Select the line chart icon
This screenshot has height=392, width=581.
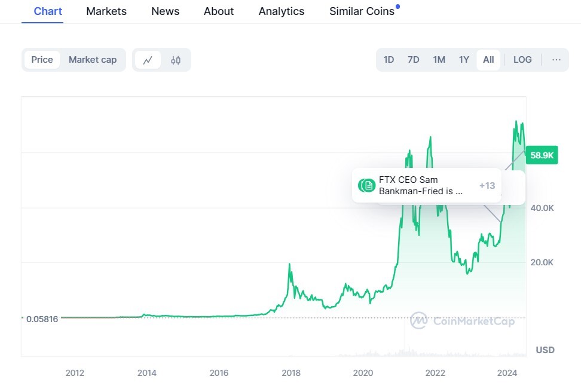(148, 60)
